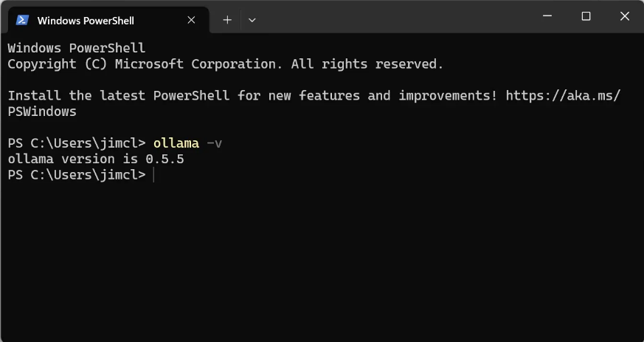Maximize the terminal window
Viewport: 644px width, 342px height.
586,16
